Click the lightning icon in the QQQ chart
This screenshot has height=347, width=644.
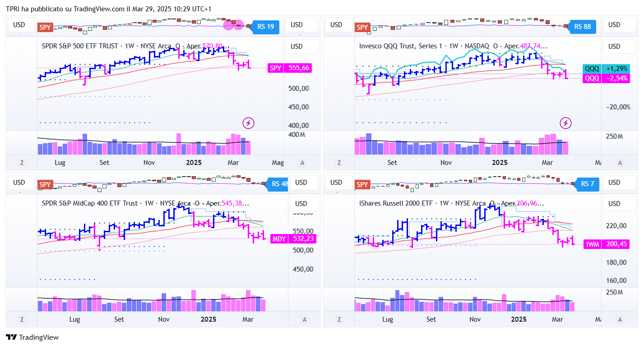click(565, 122)
